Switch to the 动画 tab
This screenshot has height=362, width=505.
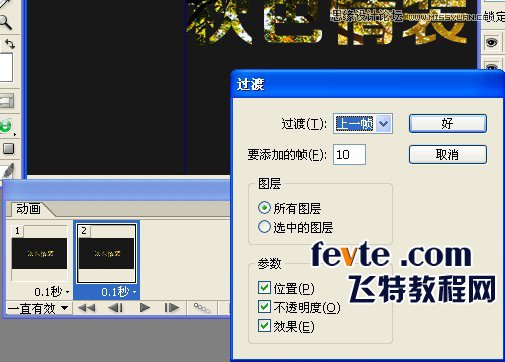click(29, 209)
